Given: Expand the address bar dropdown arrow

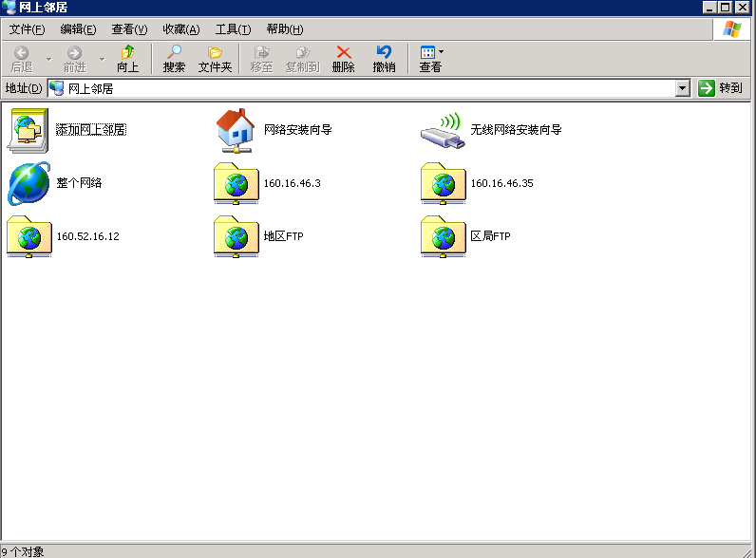Looking at the screenshot, I should (682, 88).
